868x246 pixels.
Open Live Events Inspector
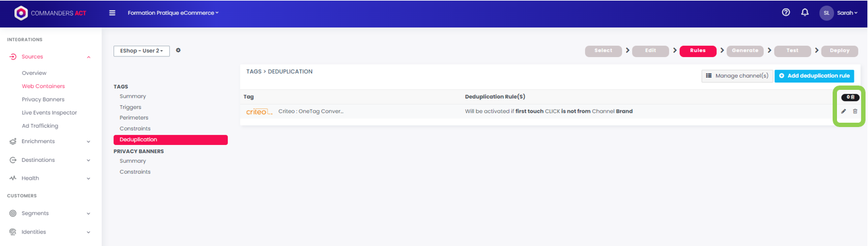(x=50, y=113)
